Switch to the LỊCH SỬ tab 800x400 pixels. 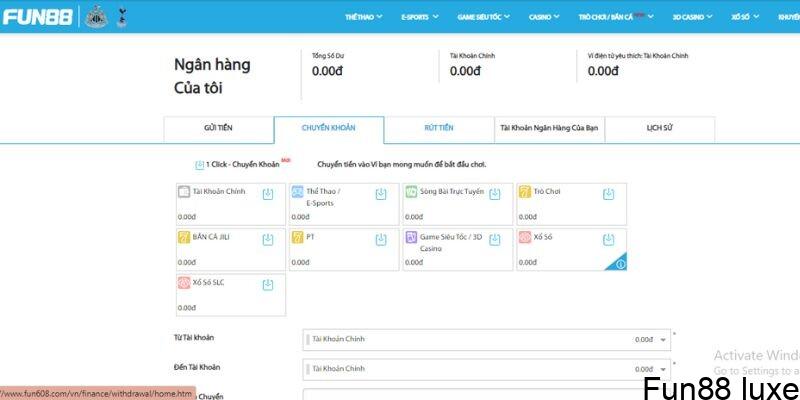click(659, 128)
